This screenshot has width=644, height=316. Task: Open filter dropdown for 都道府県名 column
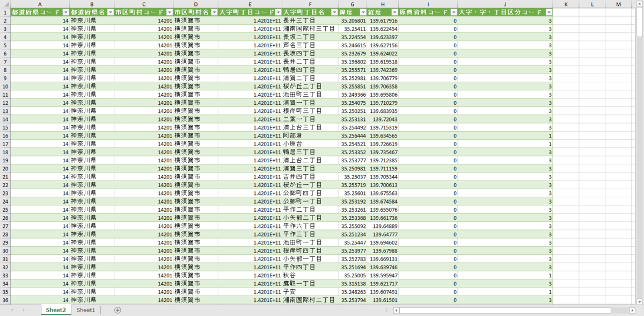coord(110,12)
